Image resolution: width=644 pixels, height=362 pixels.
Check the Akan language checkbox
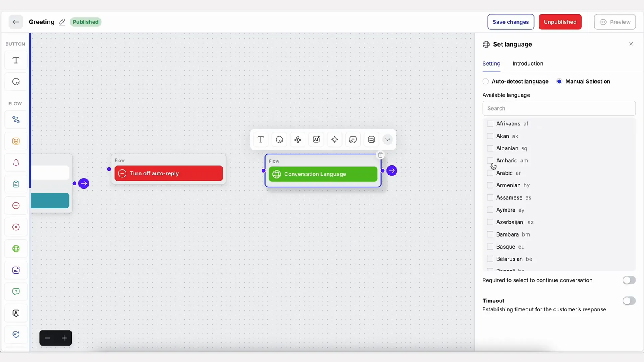coord(490,136)
